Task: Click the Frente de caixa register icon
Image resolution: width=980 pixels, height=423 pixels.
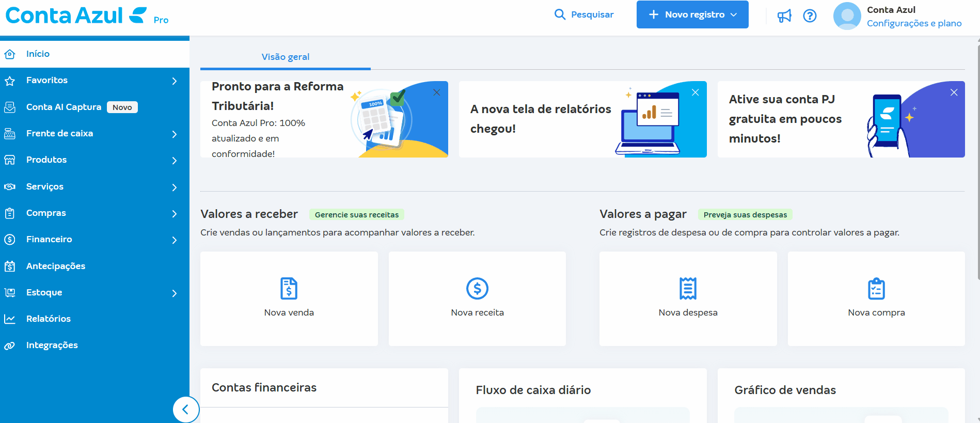Action: pos(10,134)
